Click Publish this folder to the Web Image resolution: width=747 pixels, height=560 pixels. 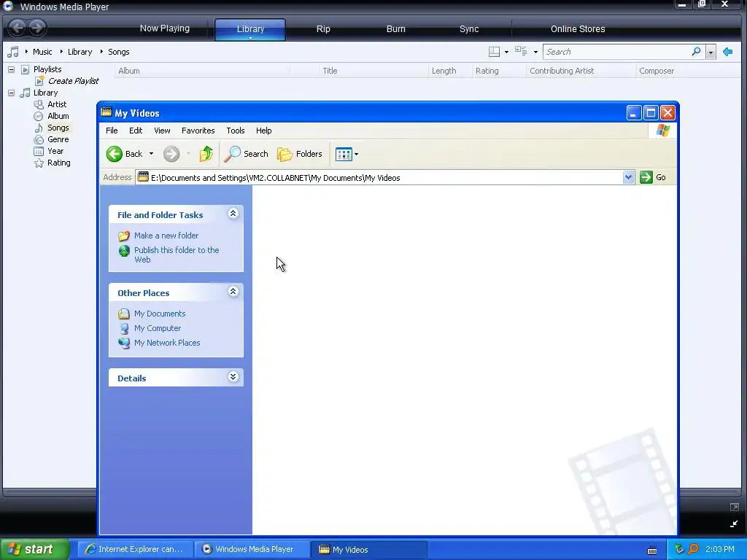point(177,254)
